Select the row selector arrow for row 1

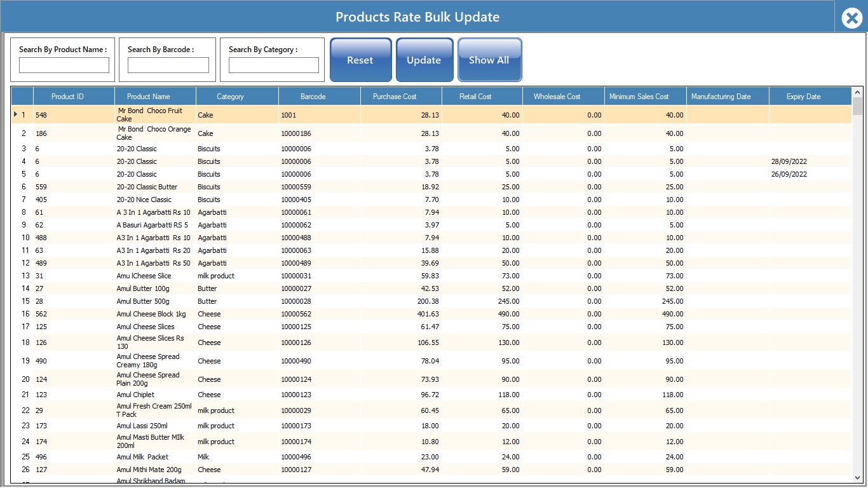(16, 115)
